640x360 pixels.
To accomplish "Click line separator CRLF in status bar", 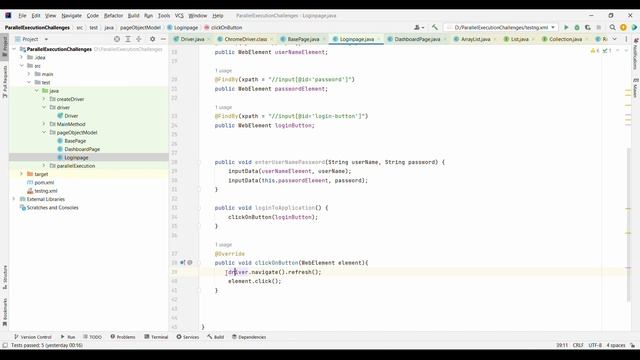I will 578,345.
